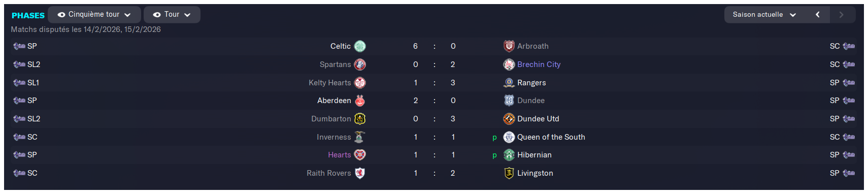Go to previous season with left arrow
This screenshot has height=194, width=868.
click(817, 15)
